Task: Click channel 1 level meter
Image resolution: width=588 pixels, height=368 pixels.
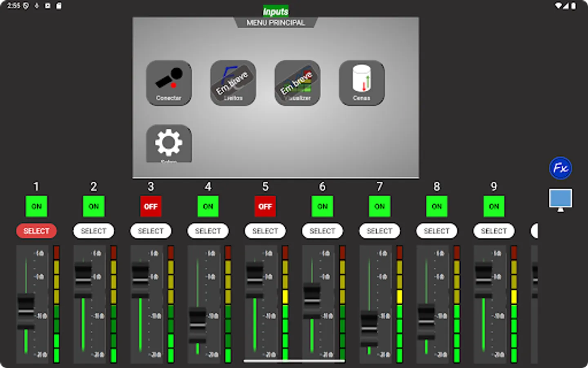Action: point(56,304)
